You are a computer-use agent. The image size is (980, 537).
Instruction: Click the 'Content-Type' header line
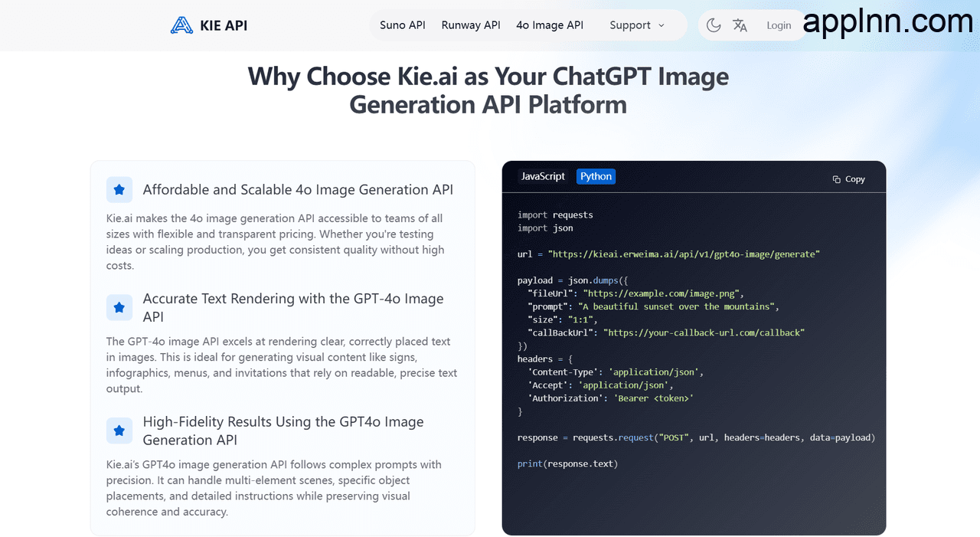(616, 372)
